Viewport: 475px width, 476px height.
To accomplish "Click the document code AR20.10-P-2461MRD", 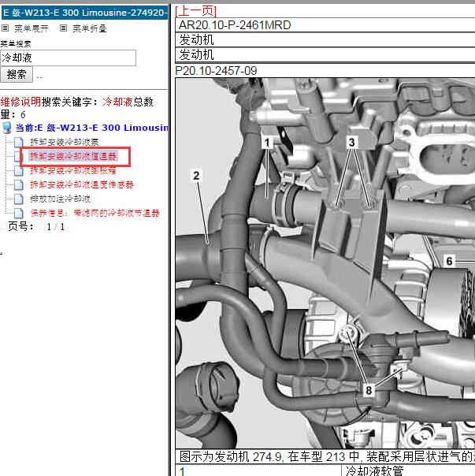I will point(235,25).
